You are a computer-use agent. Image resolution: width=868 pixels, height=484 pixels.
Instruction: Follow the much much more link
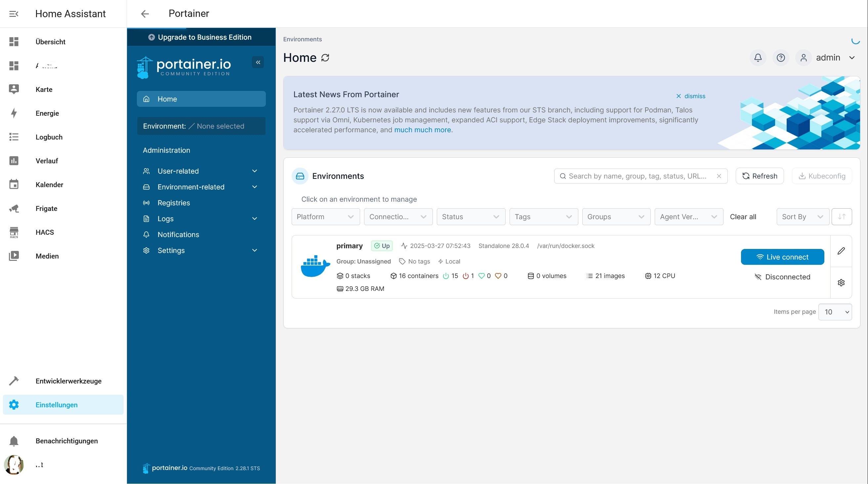click(x=422, y=130)
